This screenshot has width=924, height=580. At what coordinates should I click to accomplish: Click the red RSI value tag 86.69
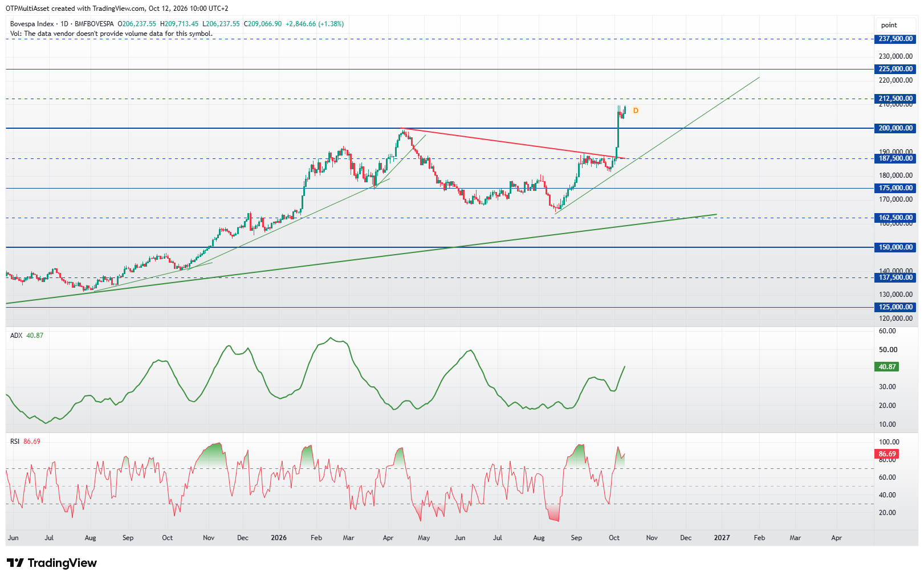[x=886, y=454]
